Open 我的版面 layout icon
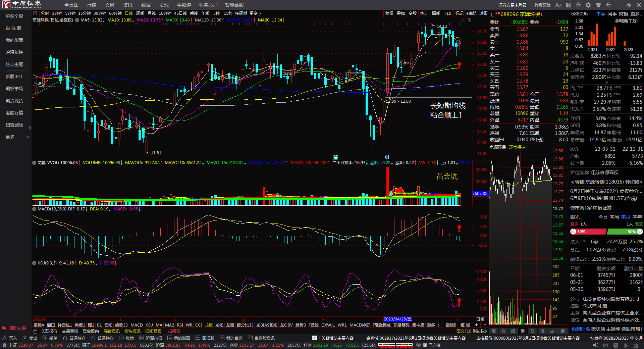The image size is (644, 349). pyautogui.click(x=179, y=338)
